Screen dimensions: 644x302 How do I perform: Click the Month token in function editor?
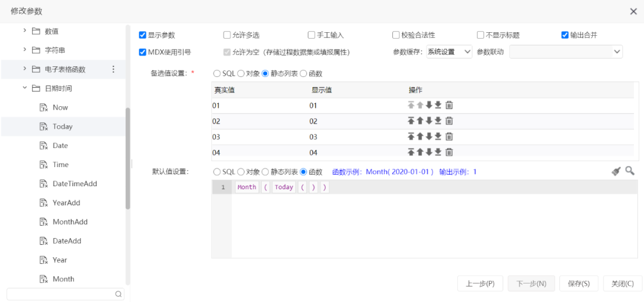click(247, 187)
